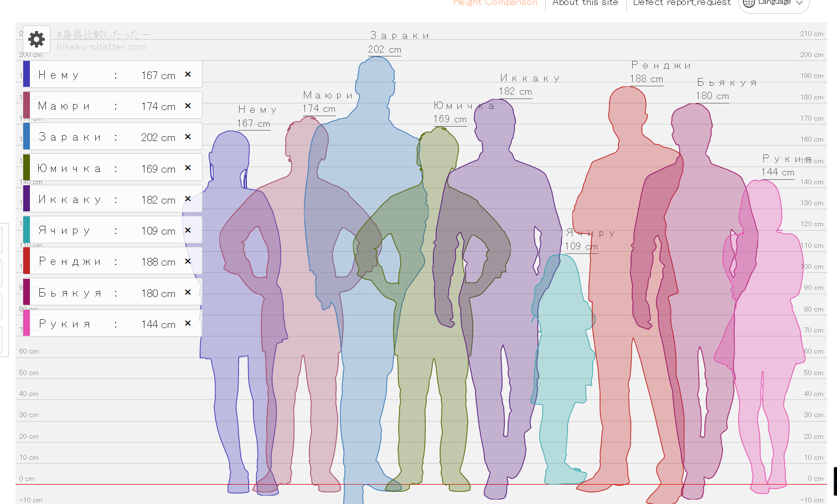This screenshot has width=837, height=504.
Task: Click the globe icon beside Language
Action: [x=749, y=3]
